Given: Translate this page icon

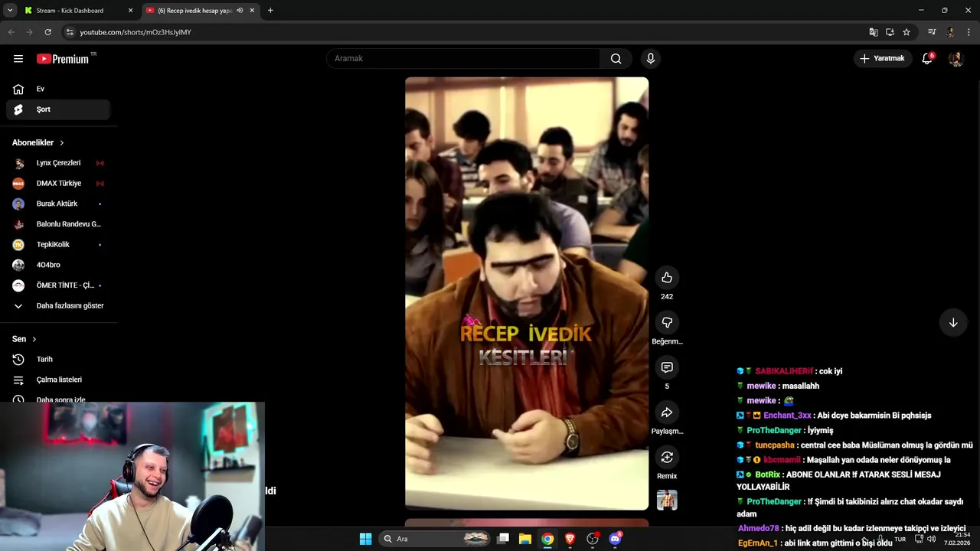Looking at the screenshot, I should pos(874,32).
